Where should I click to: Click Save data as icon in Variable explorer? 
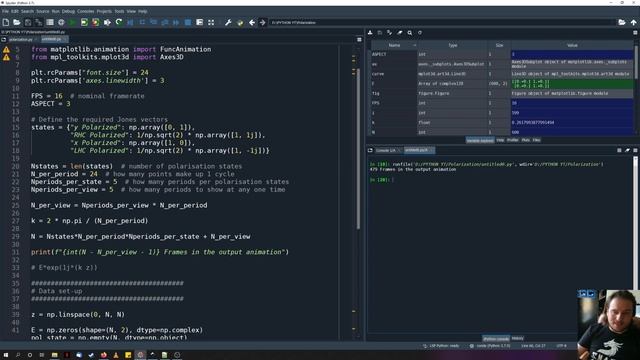click(390, 33)
